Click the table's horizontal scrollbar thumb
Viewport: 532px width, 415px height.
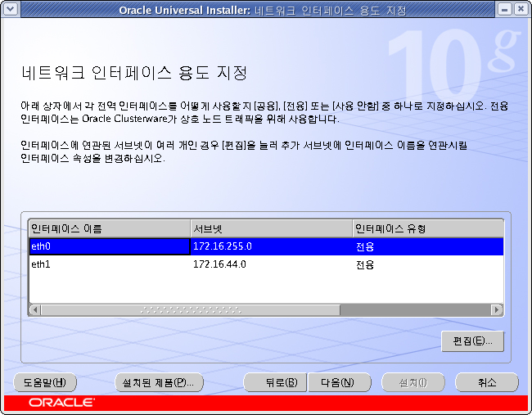191,309
